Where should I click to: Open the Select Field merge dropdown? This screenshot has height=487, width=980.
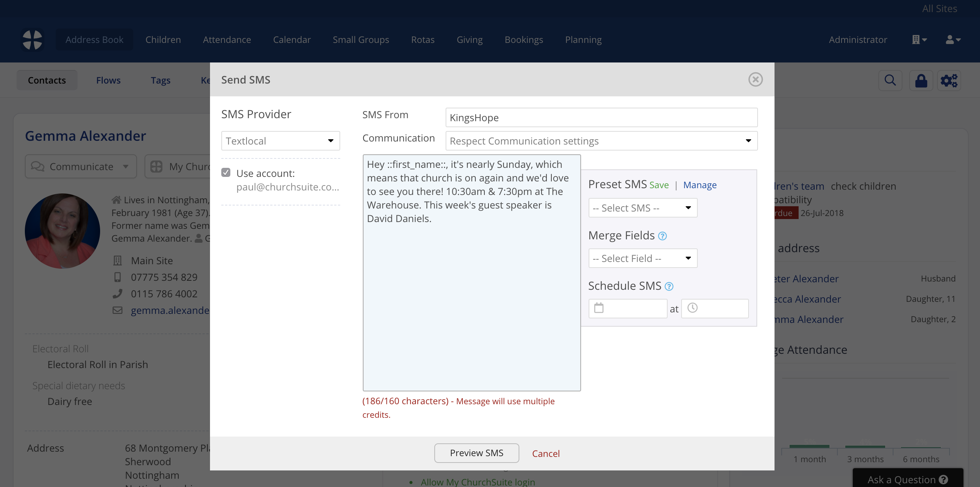642,258
